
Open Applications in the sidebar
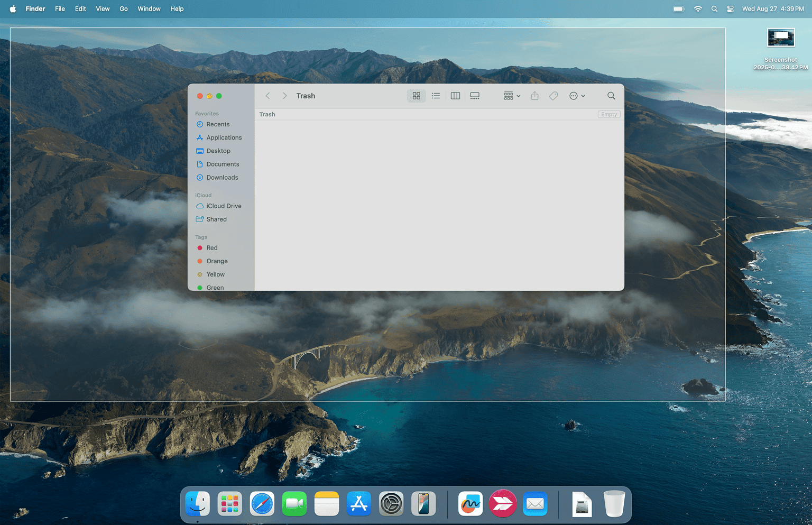coord(224,137)
